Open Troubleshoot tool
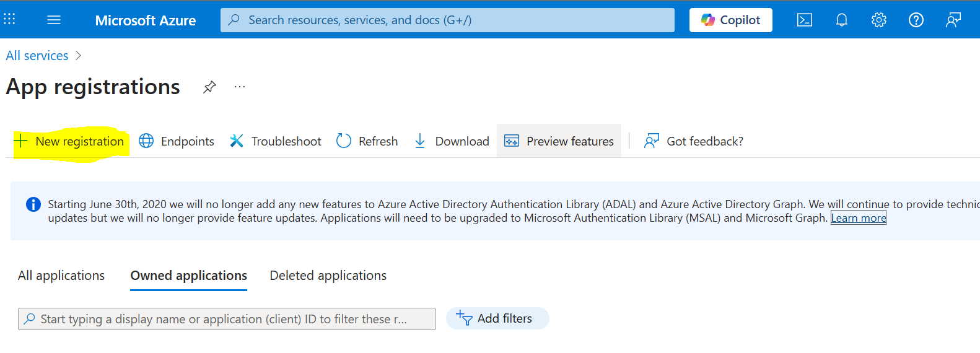 pos(276,141)
